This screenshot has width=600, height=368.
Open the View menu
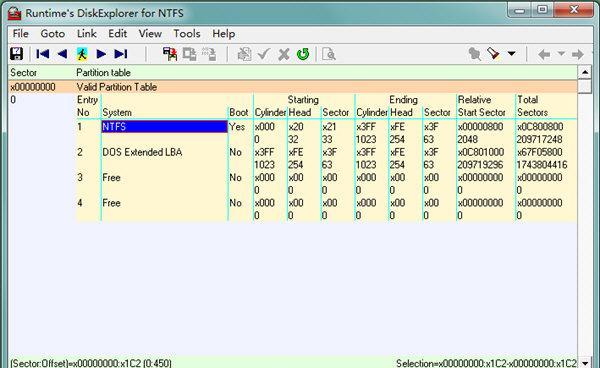pyautogui.click(x=150, y=34)
